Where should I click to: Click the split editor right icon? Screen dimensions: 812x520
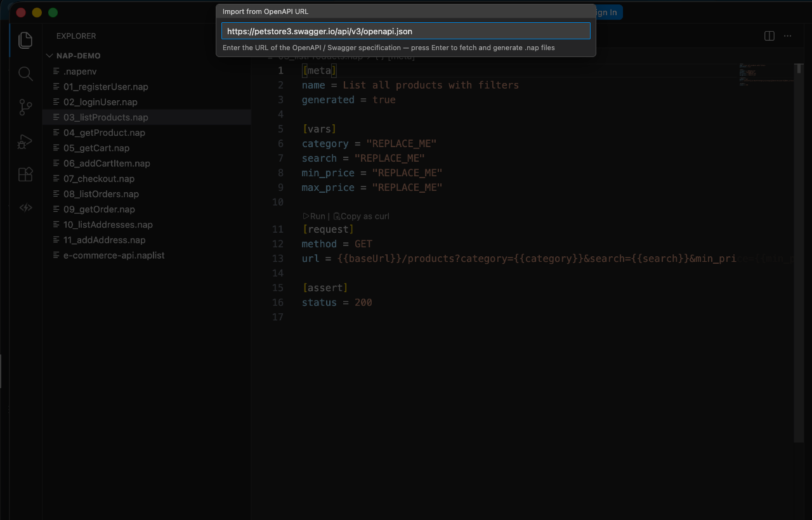tap(769, 36)
